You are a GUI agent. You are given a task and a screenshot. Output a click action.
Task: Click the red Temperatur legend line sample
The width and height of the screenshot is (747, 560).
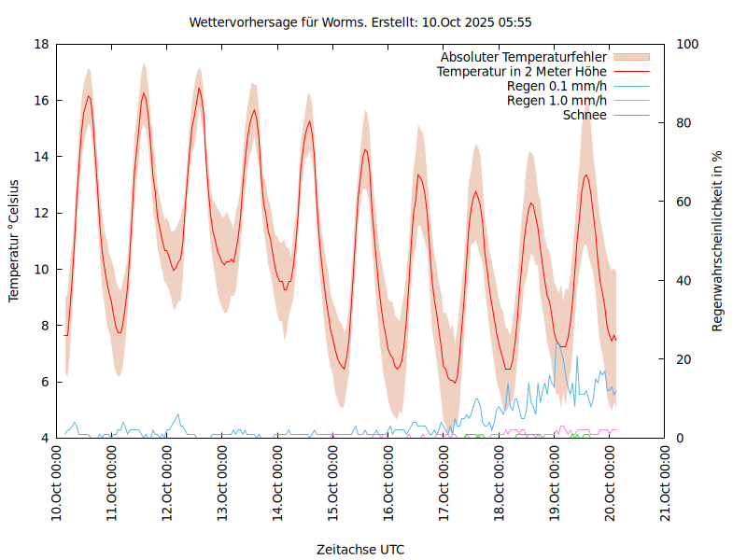pos(630,72)
